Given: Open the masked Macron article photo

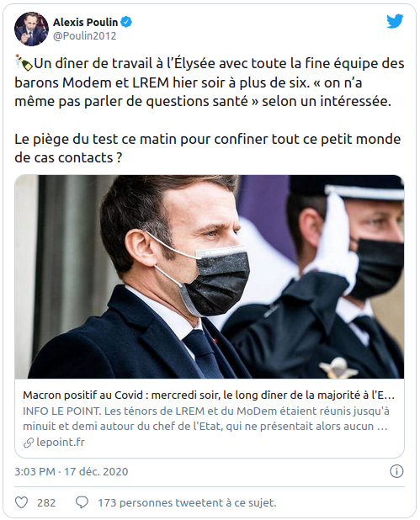Looking at the screenshot, I should point(210,277).
